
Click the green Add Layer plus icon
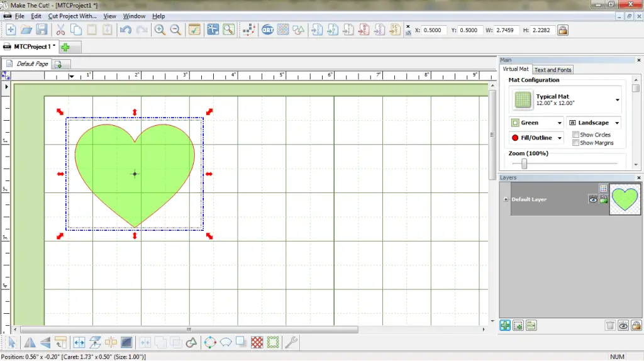point(505,326)
